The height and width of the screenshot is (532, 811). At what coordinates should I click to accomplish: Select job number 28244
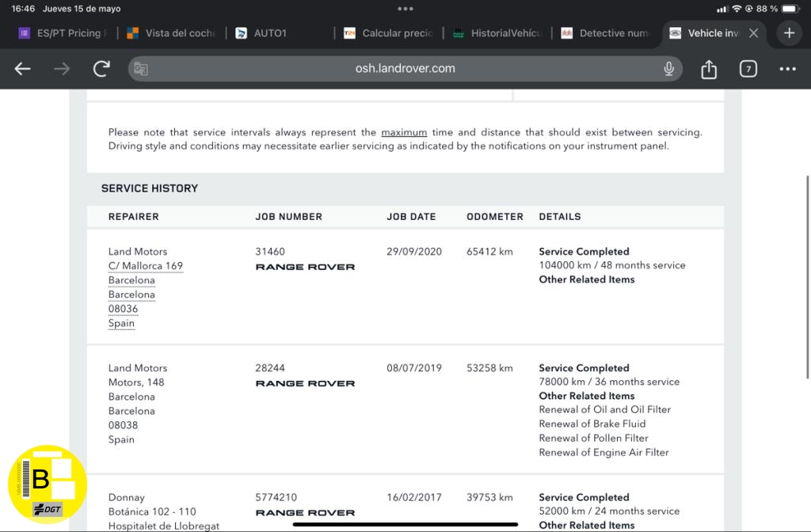(270, 368)
